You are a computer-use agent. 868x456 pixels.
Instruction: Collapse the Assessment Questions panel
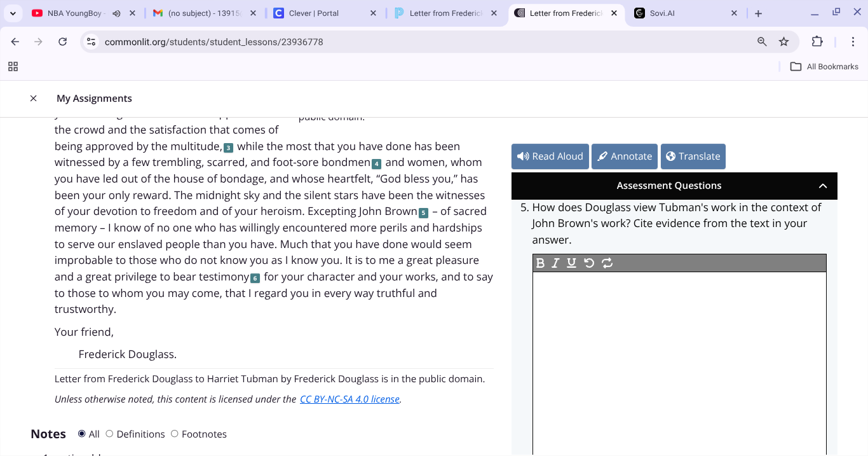point(823,186)
